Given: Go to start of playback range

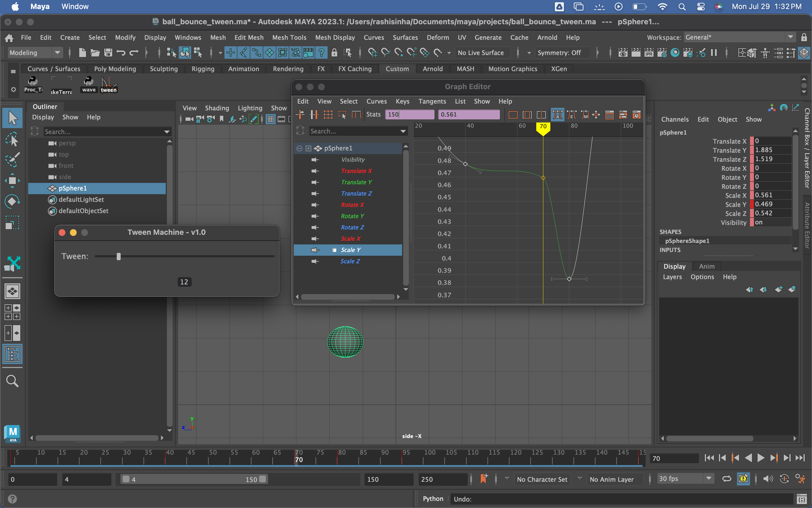Looking at the screenshot, I should click(x=709, y=458).
